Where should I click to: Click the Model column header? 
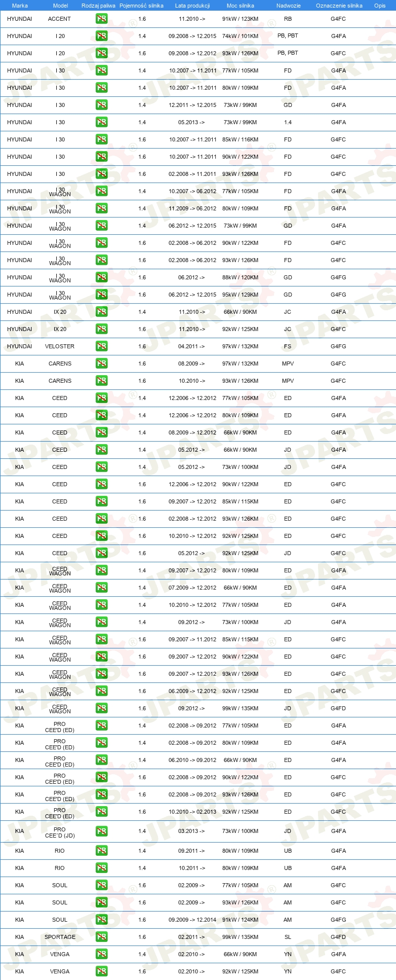[60, 6]
